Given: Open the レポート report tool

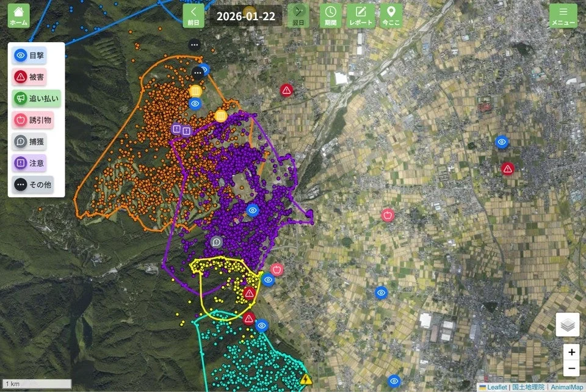Looking at the screenshot, I should (362, 15).
